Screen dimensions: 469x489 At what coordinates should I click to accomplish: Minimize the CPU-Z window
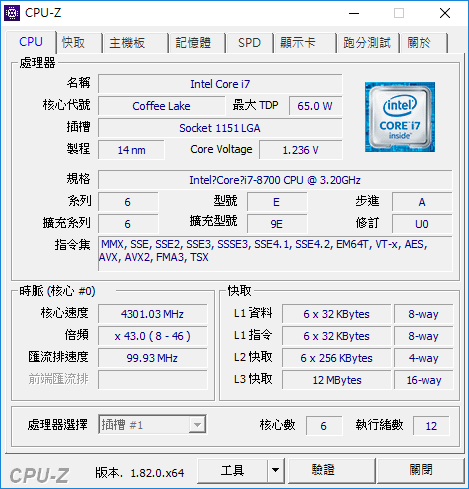pyautogui.click(x=354, y=13)
